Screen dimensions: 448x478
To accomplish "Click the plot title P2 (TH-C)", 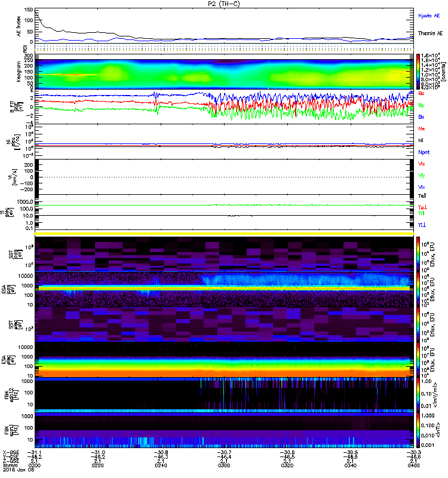I will tap(224, 4).
